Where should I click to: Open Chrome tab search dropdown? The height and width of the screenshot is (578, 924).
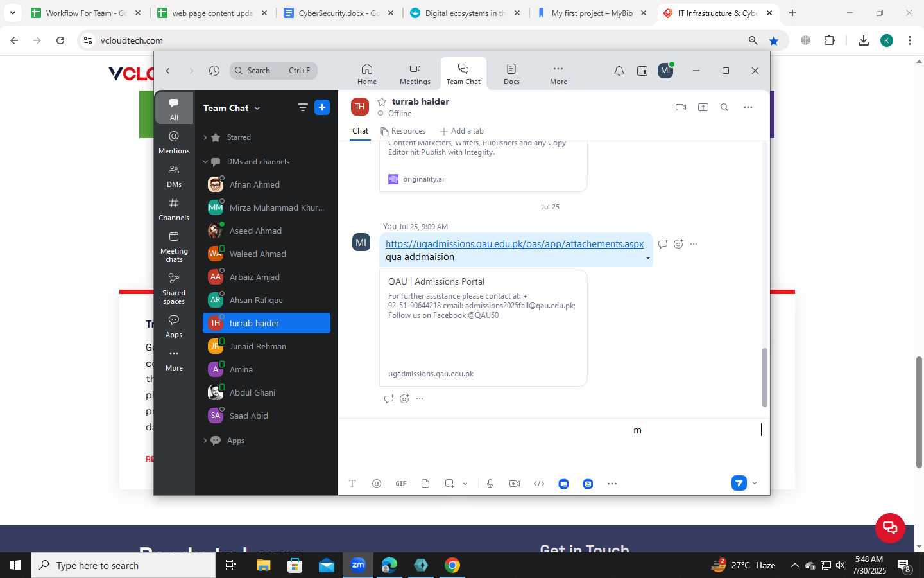click(x=12, y=13)
